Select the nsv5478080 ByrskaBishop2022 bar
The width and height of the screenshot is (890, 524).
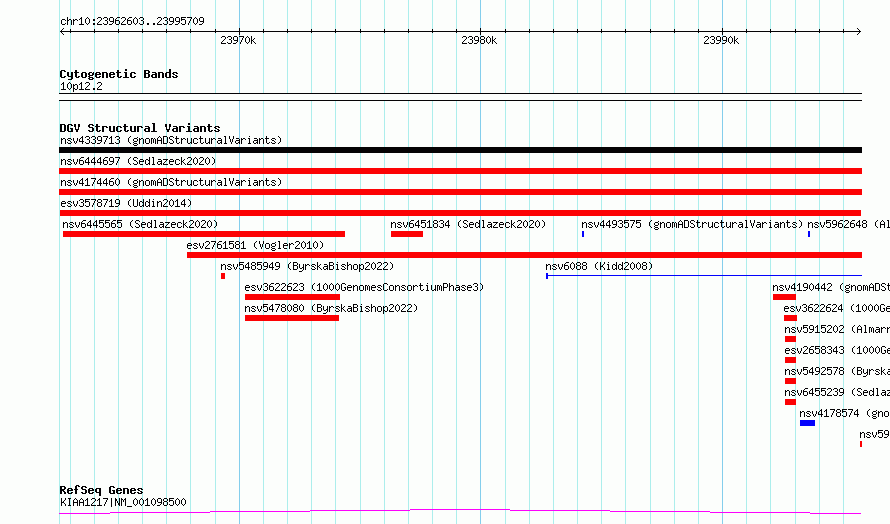tap(292, 318)
